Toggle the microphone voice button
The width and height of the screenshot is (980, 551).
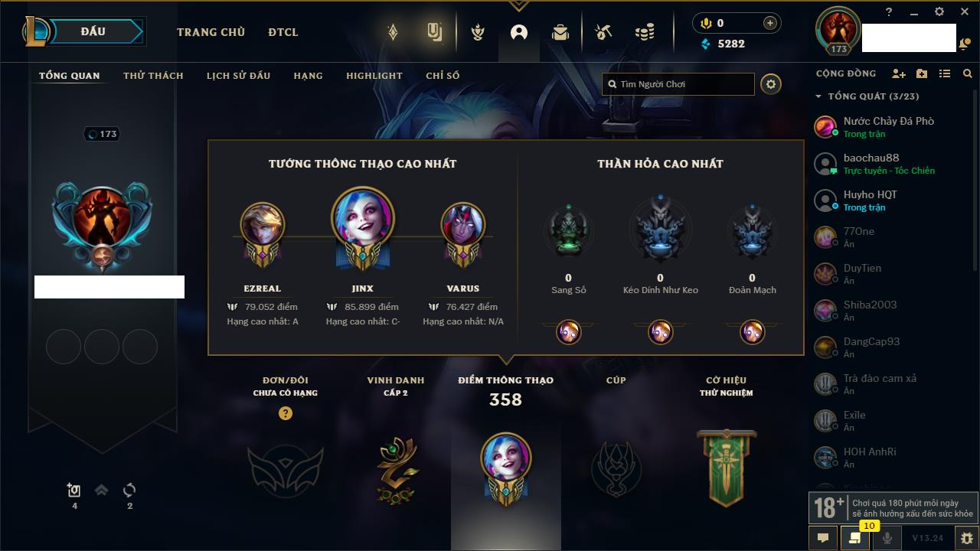(887, 538)
